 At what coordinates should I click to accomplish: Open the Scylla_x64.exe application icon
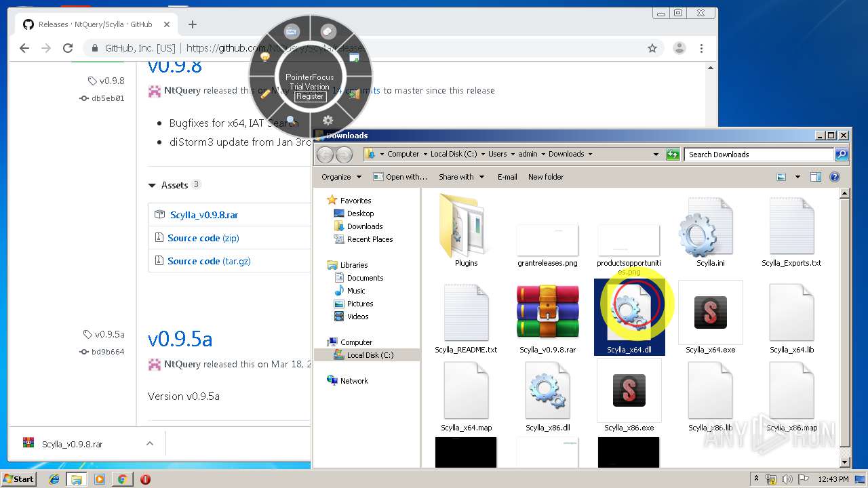click(x=710, y=312)
